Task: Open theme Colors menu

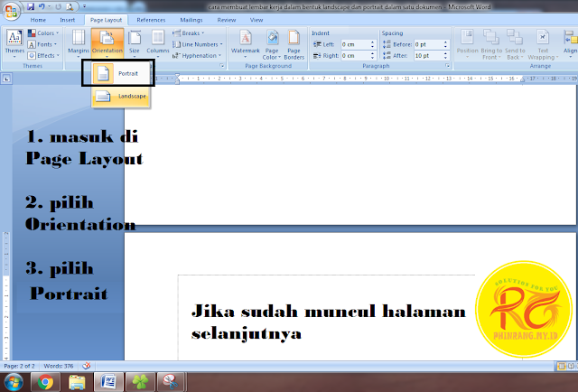Action: coord(43,33)
